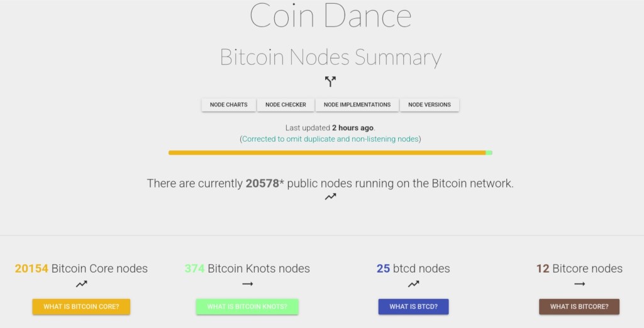
Task: Click the trend icon under btcd nodes
Action: click(x=413, y=285)
